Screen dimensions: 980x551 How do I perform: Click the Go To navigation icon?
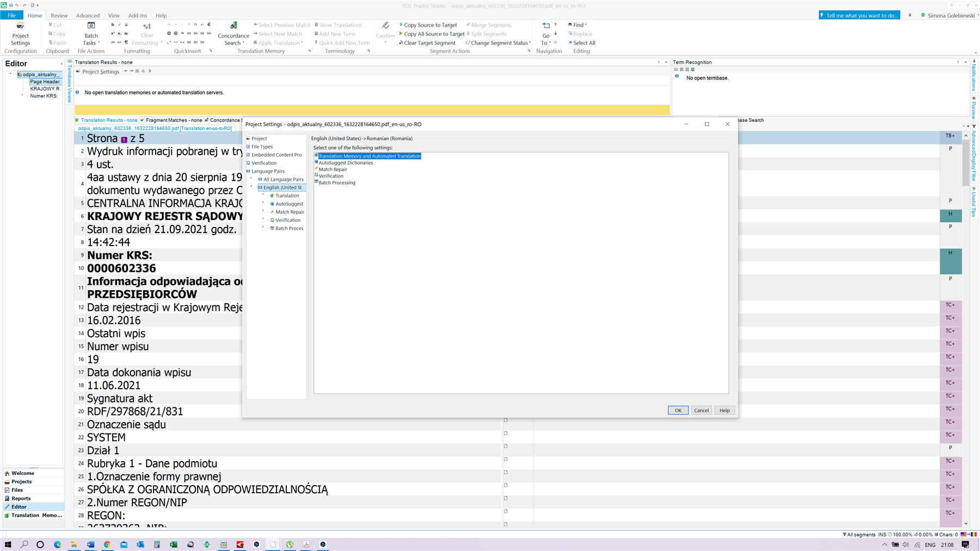click(546, 26)
